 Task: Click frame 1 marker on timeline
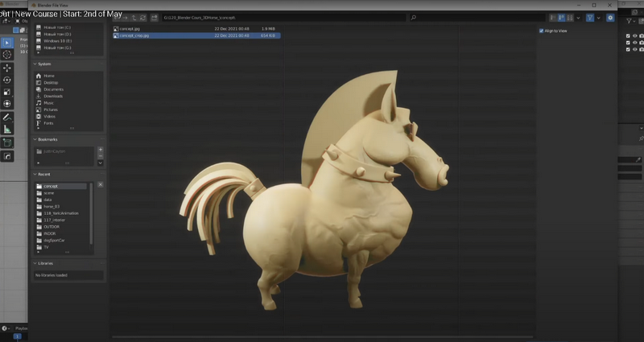(17, 336)
